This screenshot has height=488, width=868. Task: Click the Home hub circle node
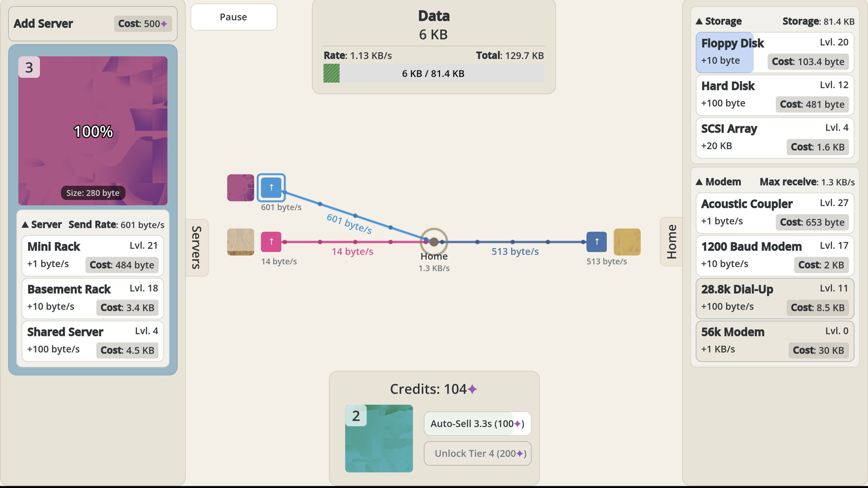coord(434,242)
